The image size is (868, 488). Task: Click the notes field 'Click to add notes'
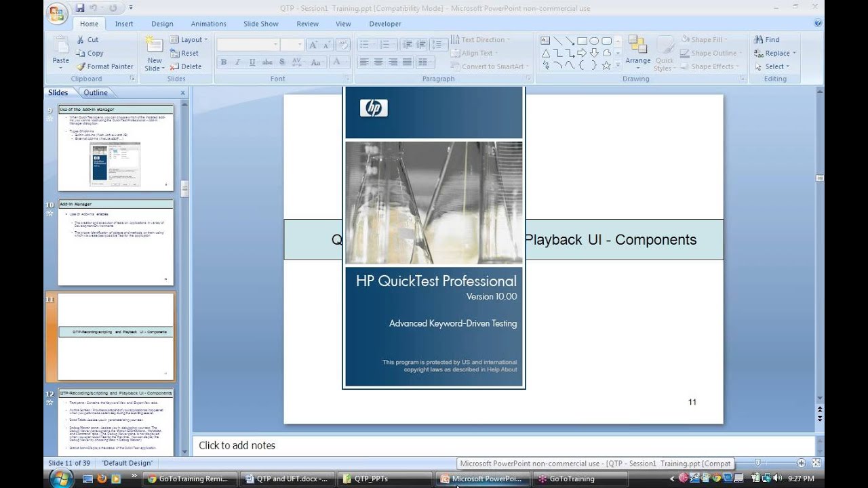coord(502,445)
